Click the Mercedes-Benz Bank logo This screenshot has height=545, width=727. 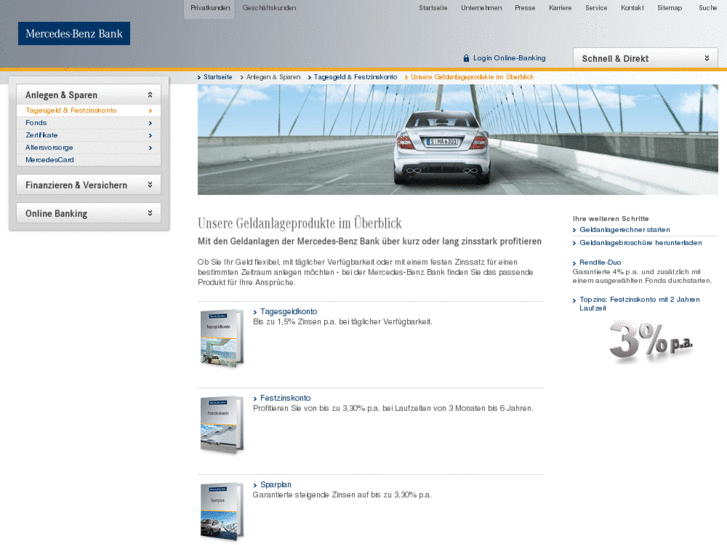click(x=74, y=33)
